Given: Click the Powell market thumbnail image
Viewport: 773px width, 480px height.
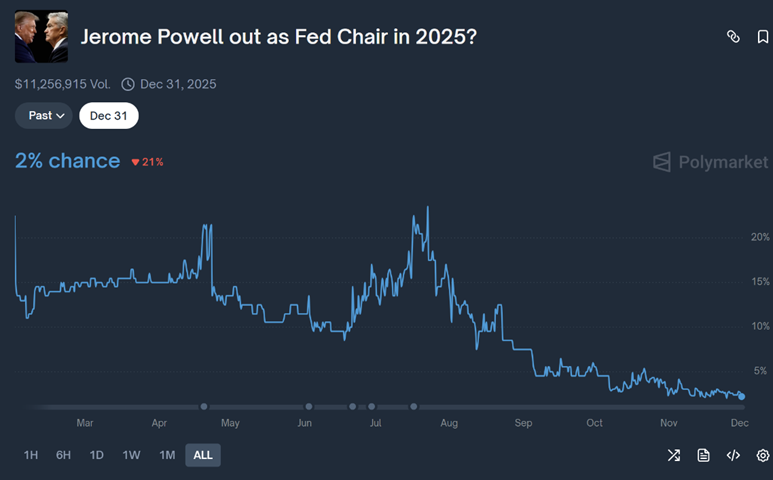Looking at the screenshot, I should coord(41,37).
